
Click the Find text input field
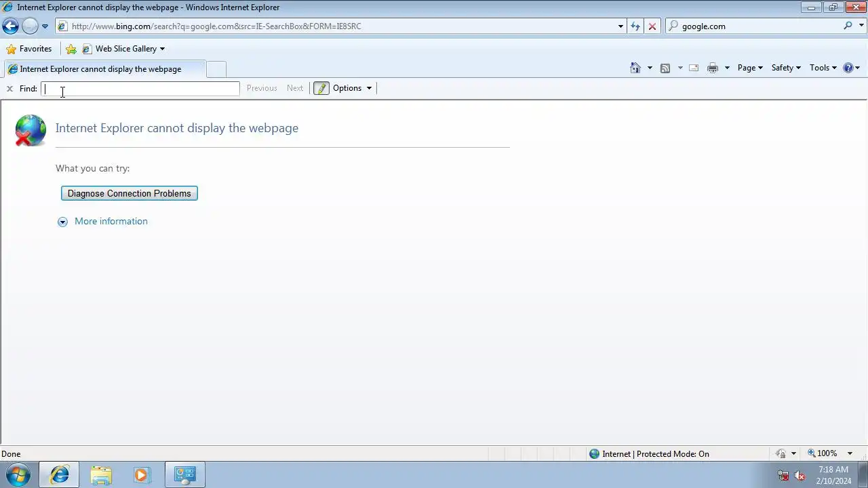coord(140,89)
